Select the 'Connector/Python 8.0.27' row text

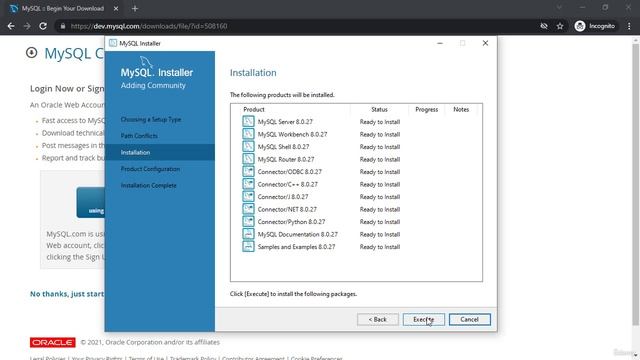[291, 222]
